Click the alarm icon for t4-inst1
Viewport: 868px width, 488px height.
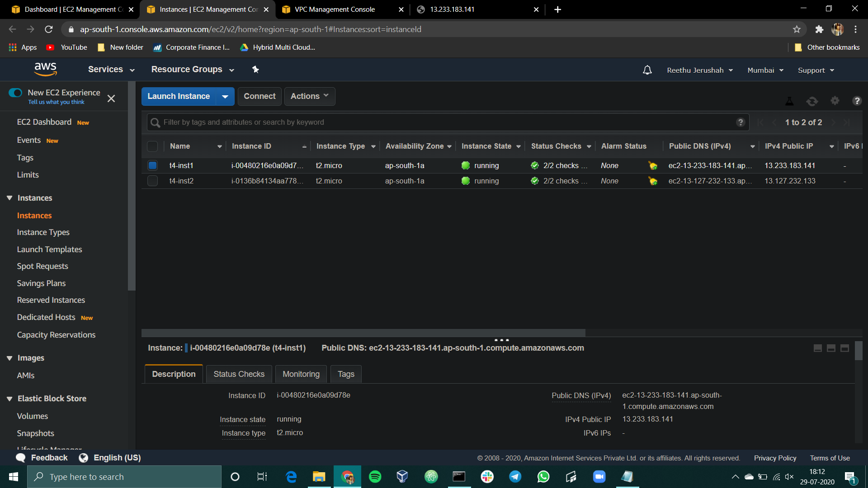click(652, 166)
